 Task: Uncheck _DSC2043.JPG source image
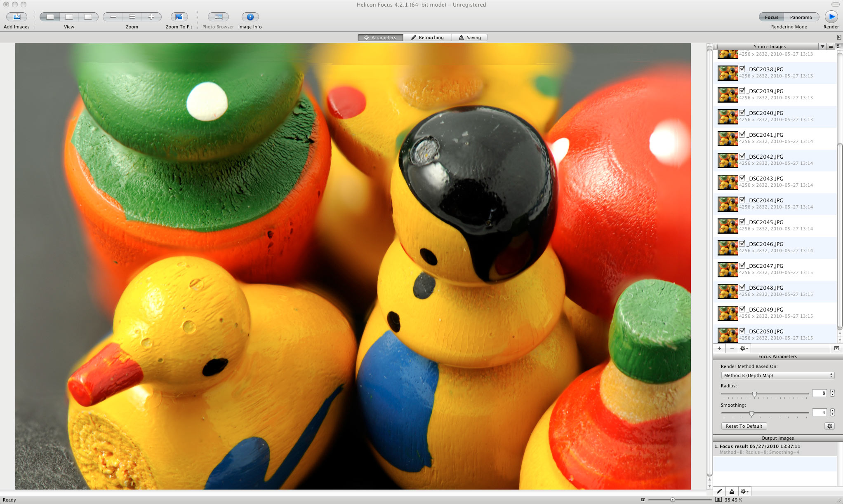tap(742, 178)
